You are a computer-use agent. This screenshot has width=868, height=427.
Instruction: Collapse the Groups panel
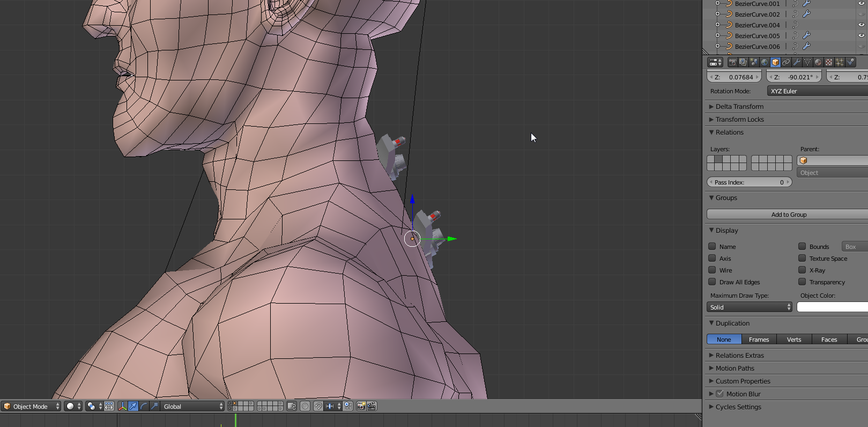pyautogui.click(x=726, y=198)
